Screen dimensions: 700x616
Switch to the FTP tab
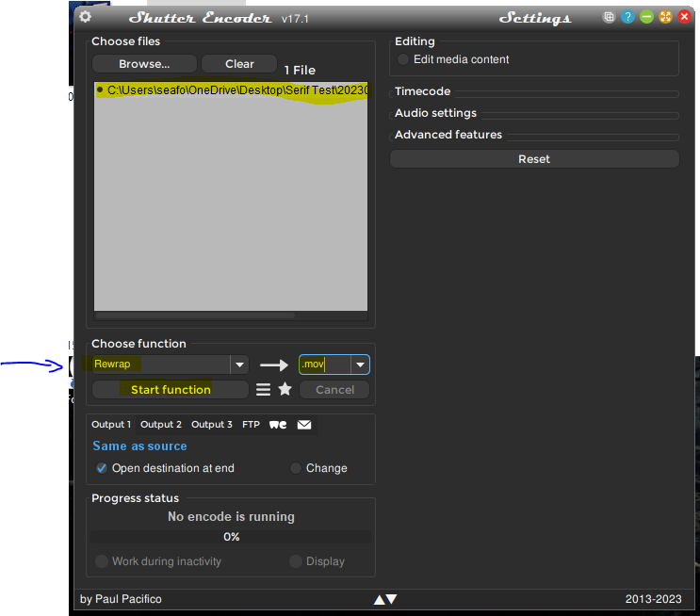[x=251, y=425]
